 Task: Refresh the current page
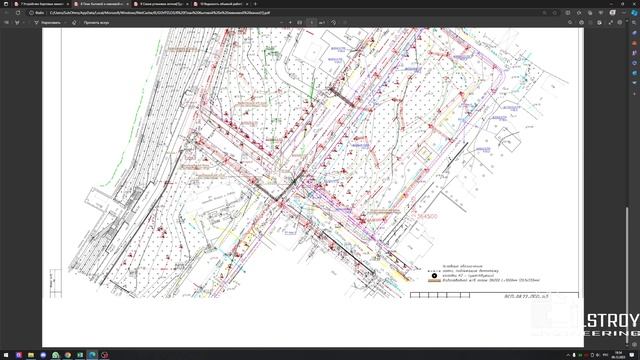pyautogui.click(x=18, y=13)
